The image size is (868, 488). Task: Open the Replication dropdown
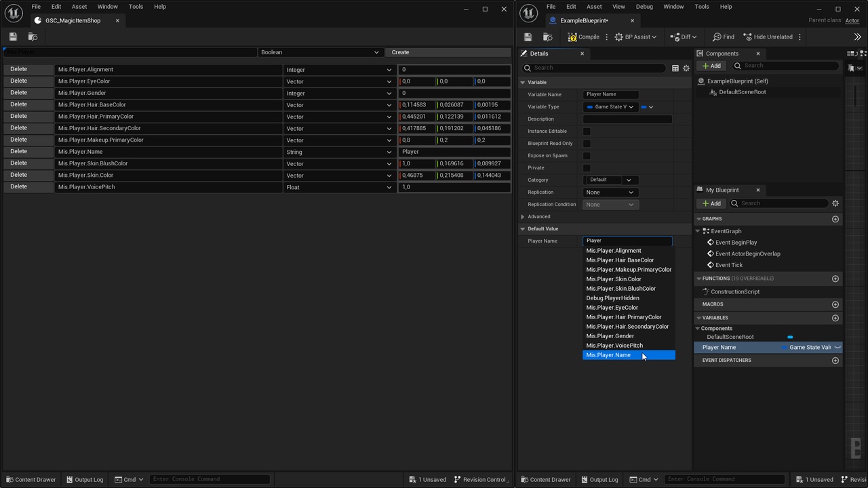click(x=610, y=192)
